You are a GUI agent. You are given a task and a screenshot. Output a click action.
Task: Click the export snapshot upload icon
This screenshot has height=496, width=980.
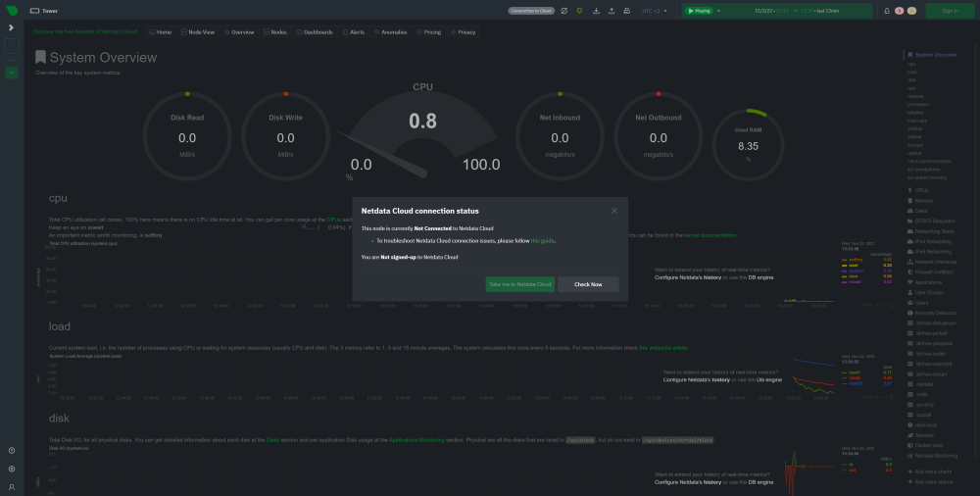(612, 11)
